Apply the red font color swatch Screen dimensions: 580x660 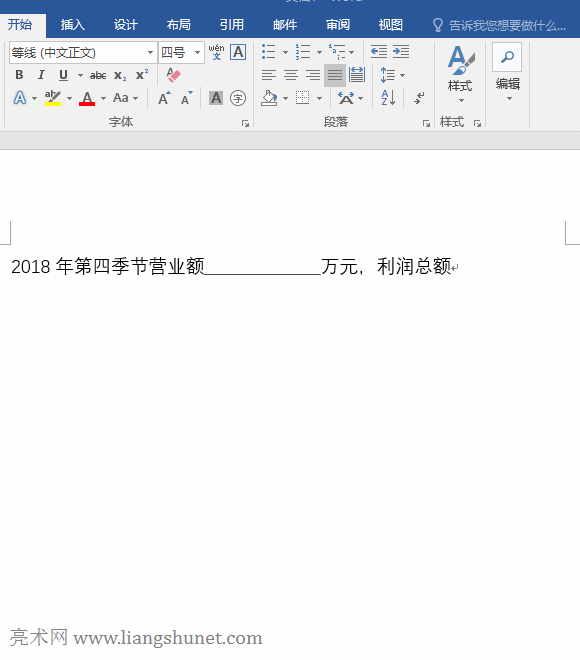(87, 98)
